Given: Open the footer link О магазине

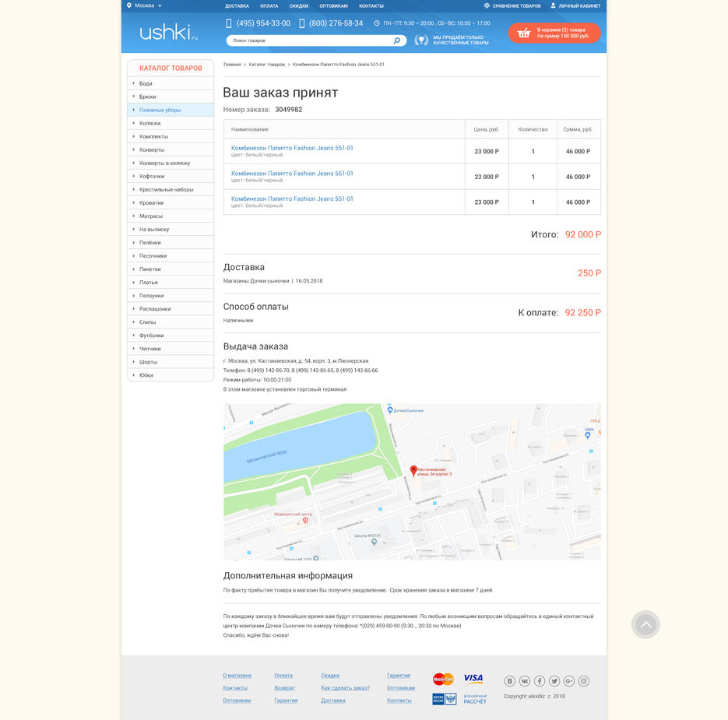Looking at the screenshot, I should pos(237,676).
